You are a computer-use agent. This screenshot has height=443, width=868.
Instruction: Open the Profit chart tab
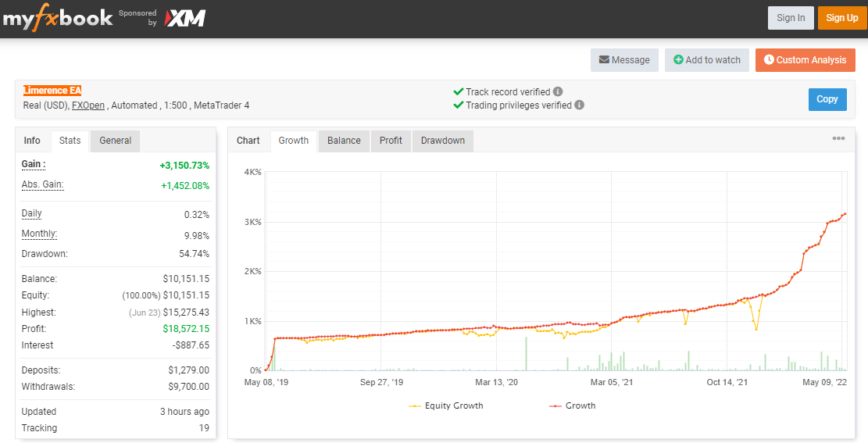pyautogui.click(x=391, y=141)
